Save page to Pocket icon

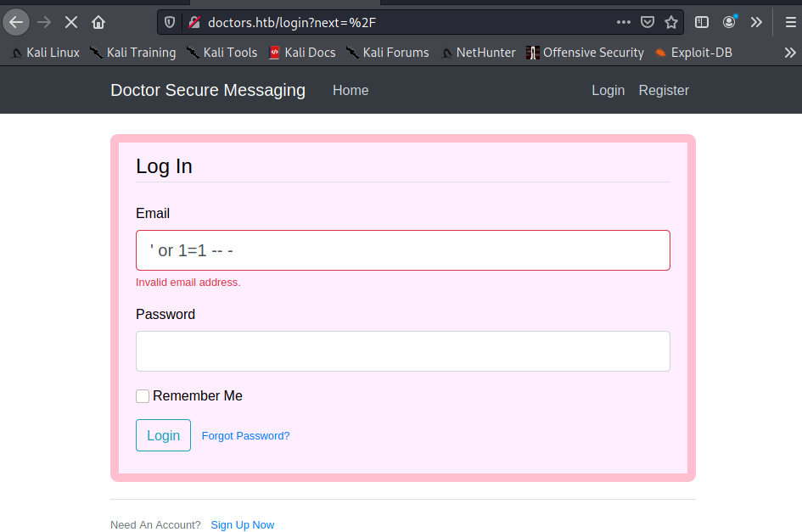click(x=648, y=23)
